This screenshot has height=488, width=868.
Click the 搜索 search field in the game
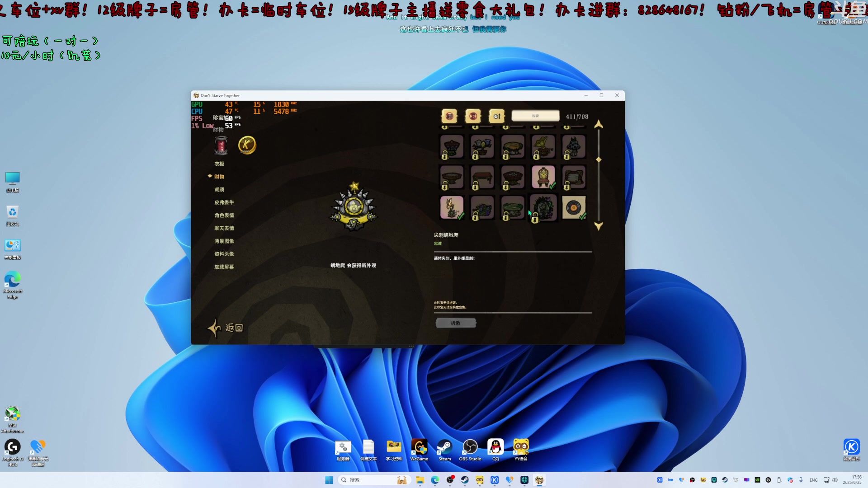[x=535, y=116]
